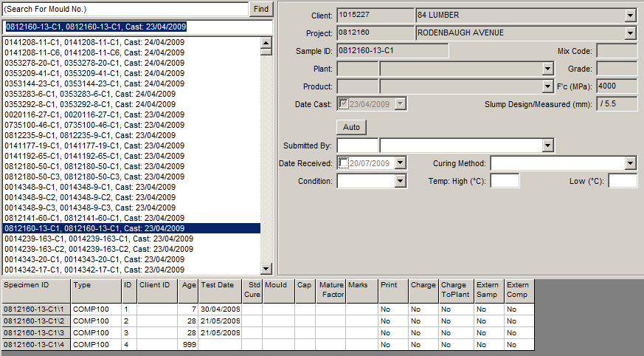The height and width of the screenshot is (356, 644).
Task: Open the Date Received calendar dropdown
Action: pos(400,163)
